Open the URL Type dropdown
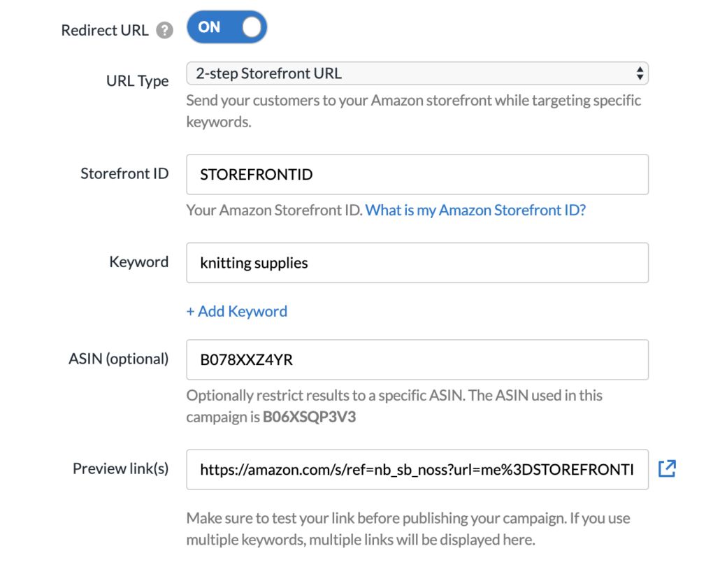Viewport: 720px width, 588px height. point(417,73)
